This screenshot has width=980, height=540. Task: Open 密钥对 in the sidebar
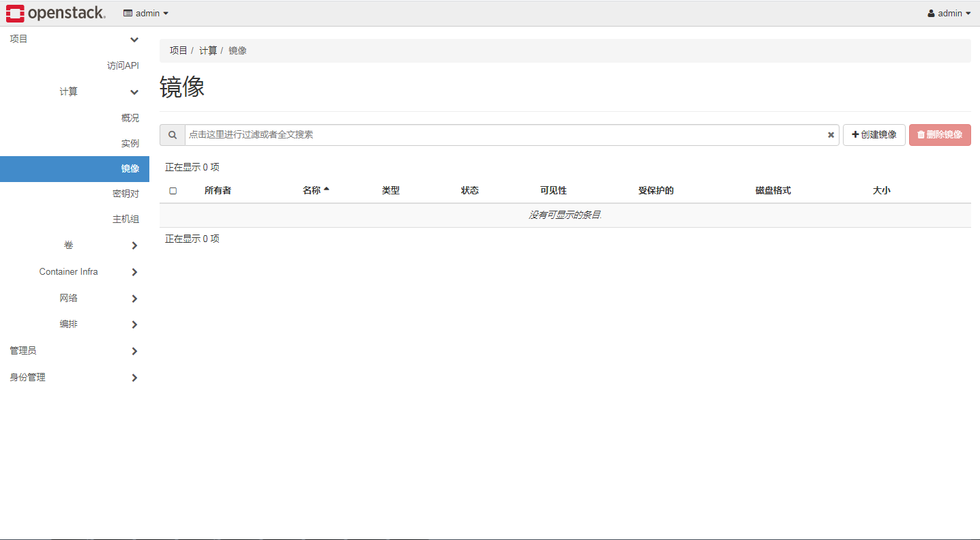(x=125, y=194)
